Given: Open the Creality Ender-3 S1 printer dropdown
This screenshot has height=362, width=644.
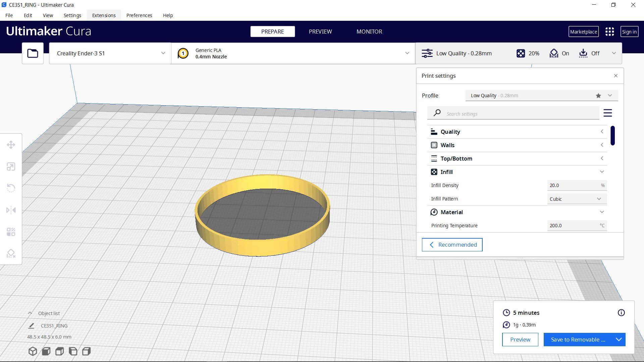Looking at the screenshot, I should (x=110, y=53).
